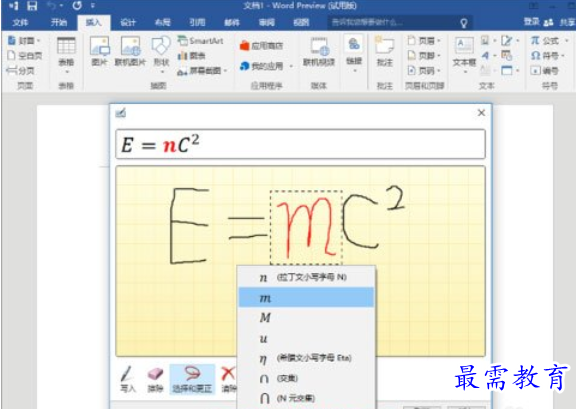Viewport: 576px width, 409px height.
Task: Open the 链接 (Links) dropdown
Action: coord(354,54)
